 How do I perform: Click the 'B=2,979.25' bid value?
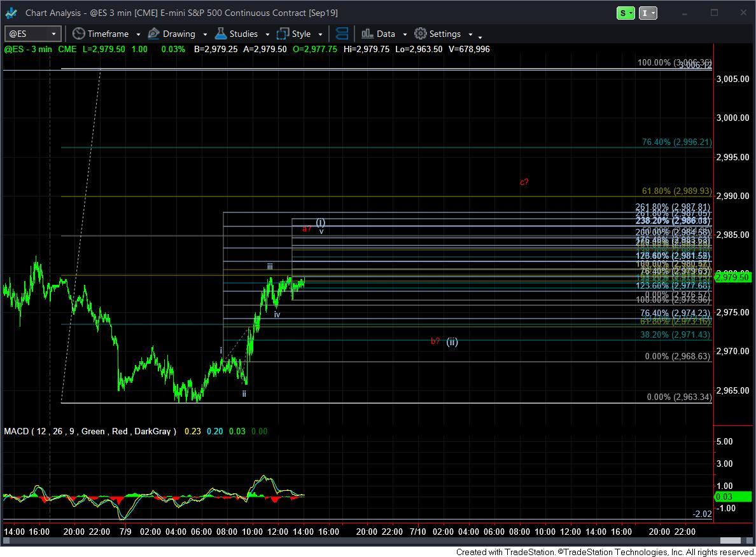(216, 49)
